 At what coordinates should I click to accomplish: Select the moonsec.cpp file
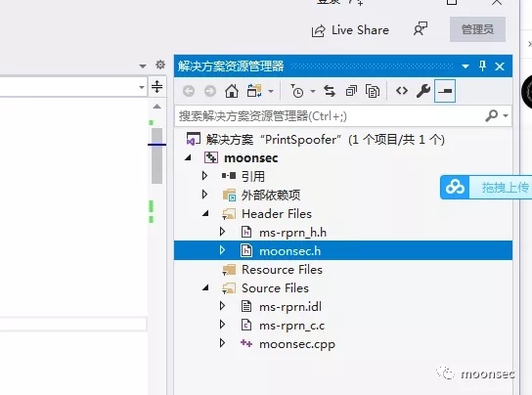(297, 344)
